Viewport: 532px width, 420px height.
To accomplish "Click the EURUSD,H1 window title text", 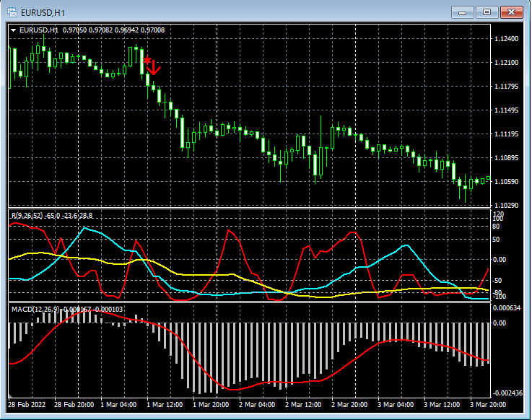I will pos(44,12).
